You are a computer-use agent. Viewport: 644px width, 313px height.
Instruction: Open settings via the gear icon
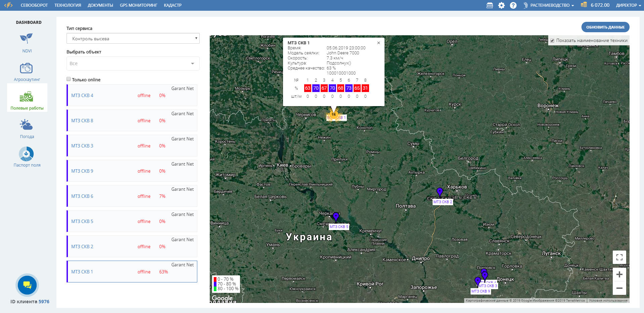pyautogui.click(x=501, y=5)
